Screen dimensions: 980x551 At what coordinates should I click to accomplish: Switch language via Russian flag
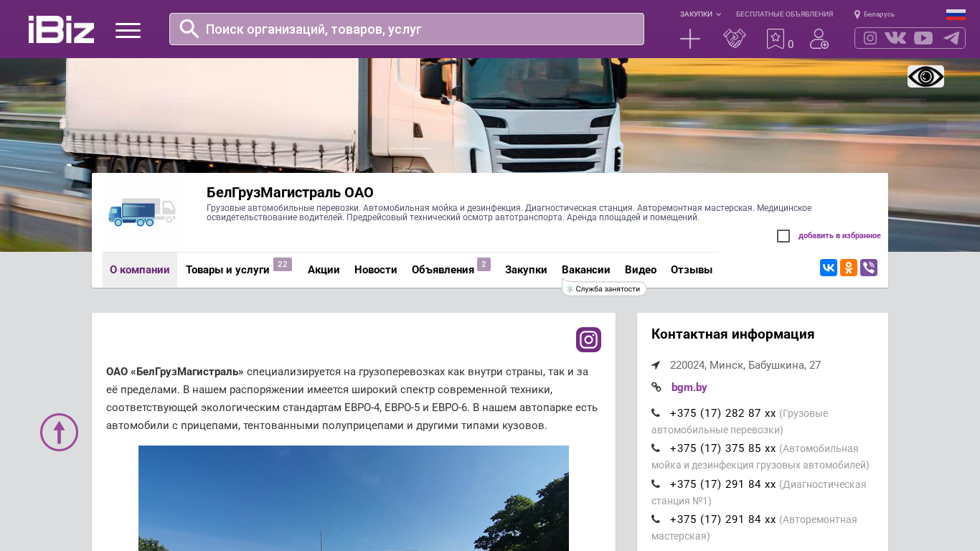[x=955, y=14]
